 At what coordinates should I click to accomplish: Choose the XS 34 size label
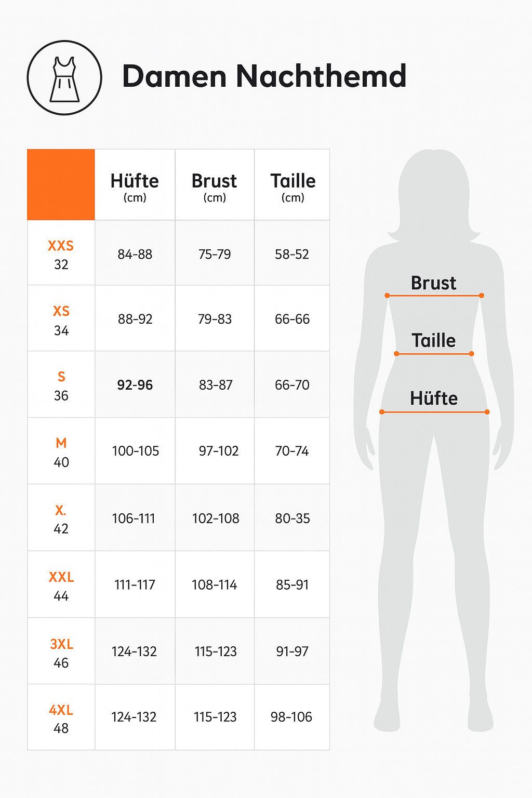point(61,320)
